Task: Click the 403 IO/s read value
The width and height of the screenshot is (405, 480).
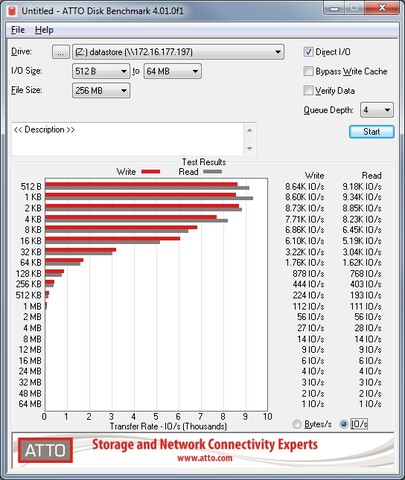Action: coord(366,284)
